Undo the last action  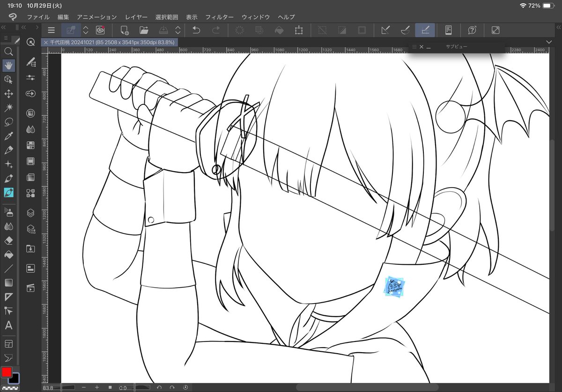(x=196, y=30)
